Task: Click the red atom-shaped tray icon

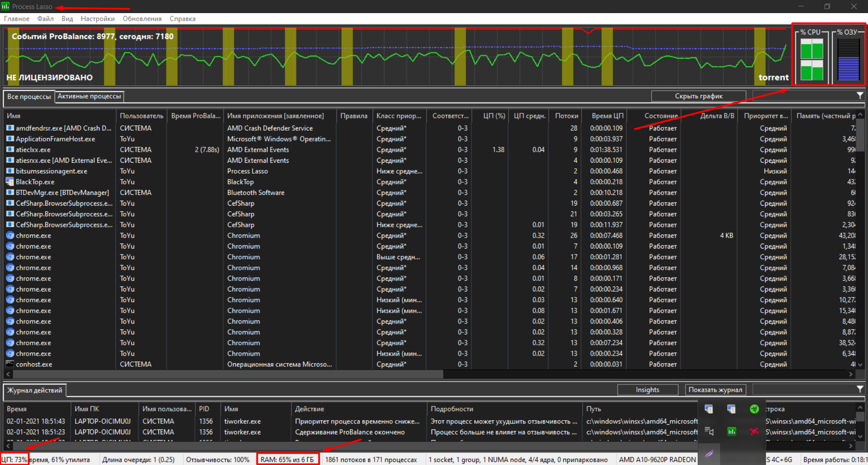Action: (754, 432)
